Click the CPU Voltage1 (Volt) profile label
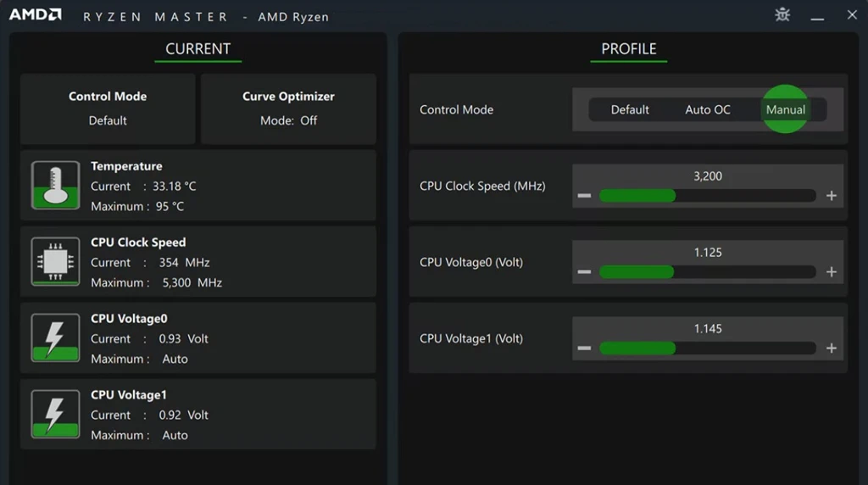The width and height of the screenshot is (868, 485). click(471, 339)
